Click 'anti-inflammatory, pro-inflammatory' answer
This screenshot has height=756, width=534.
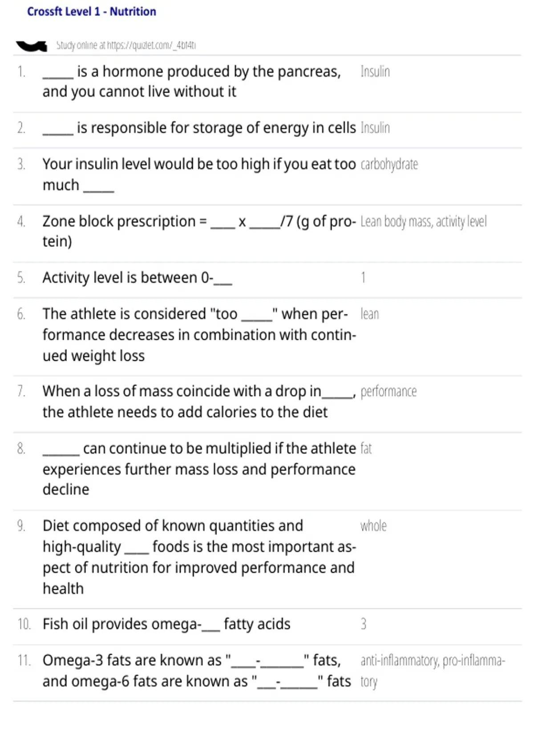[x=433, y=671]
